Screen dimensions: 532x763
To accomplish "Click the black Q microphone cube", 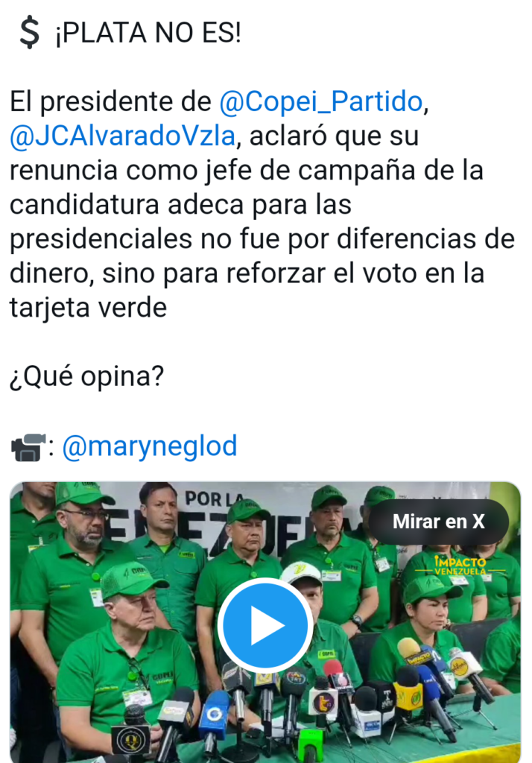I will pyautogui.click(x=131, y=738).
